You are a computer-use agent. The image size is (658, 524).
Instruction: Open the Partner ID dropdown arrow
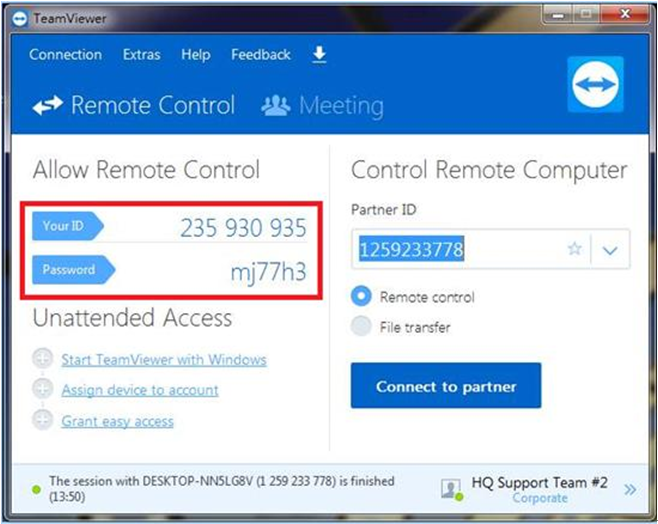pos(610,250)
